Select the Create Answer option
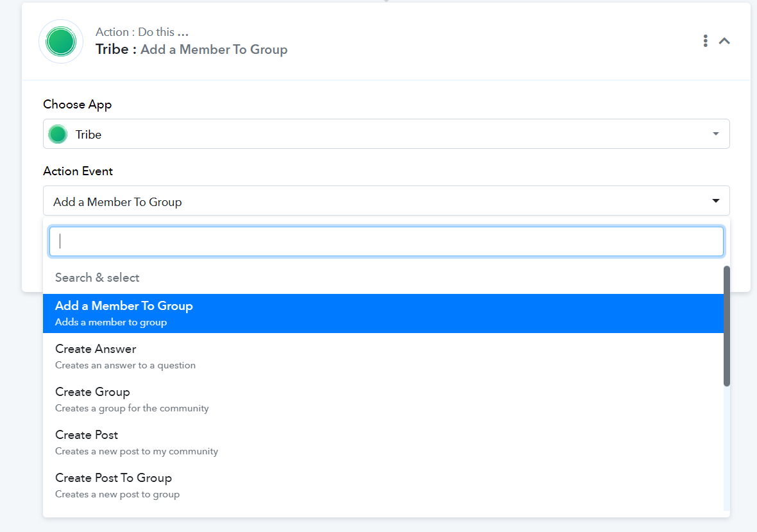The image size is (757, 532). (384, 356)
